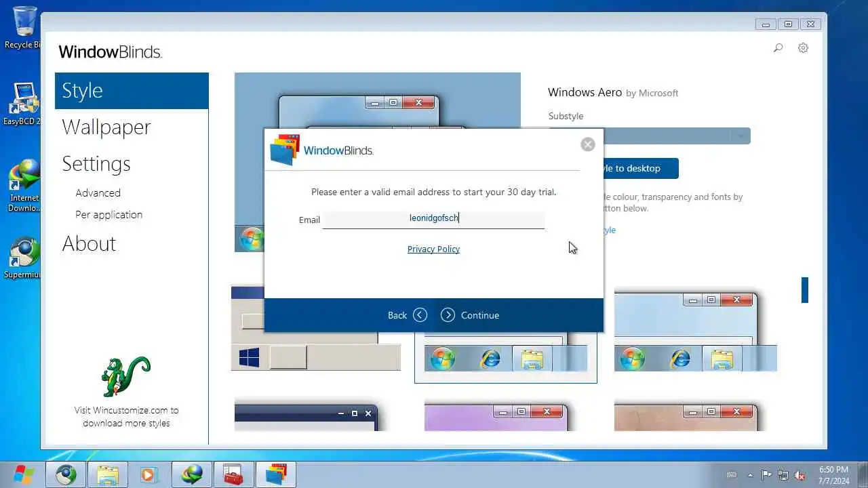Open the Windows Start orb

pos(24,474)
